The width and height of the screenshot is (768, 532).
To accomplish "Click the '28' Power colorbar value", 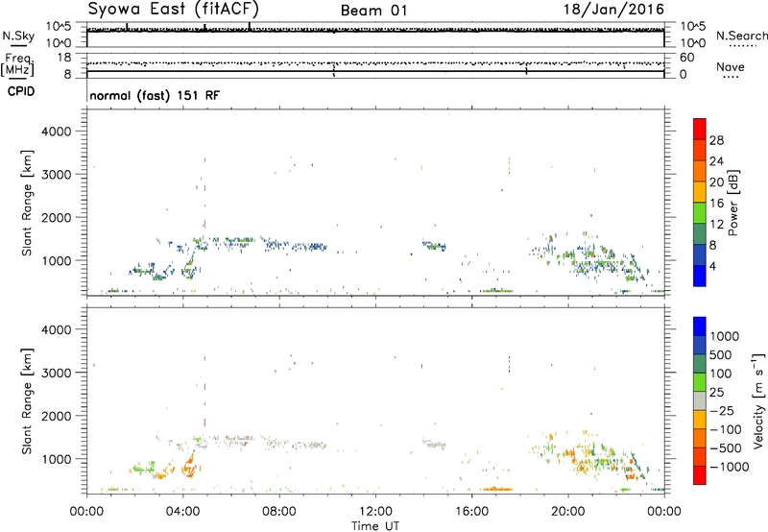I will 716,140.
